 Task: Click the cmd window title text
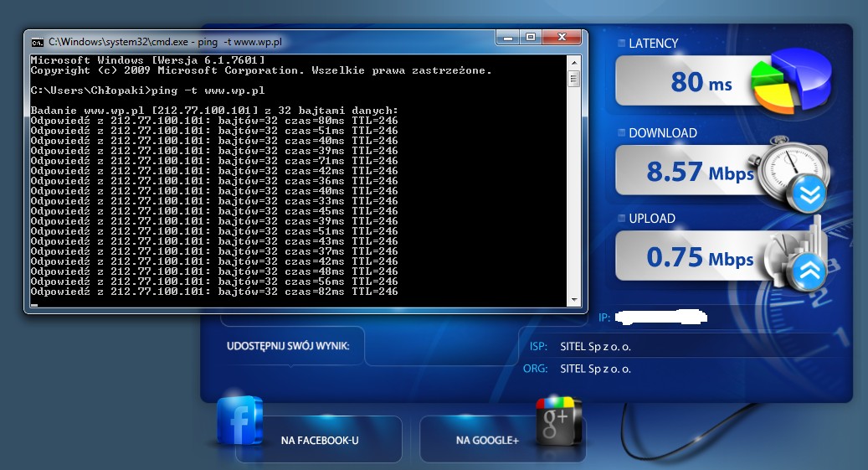(165, 42)
